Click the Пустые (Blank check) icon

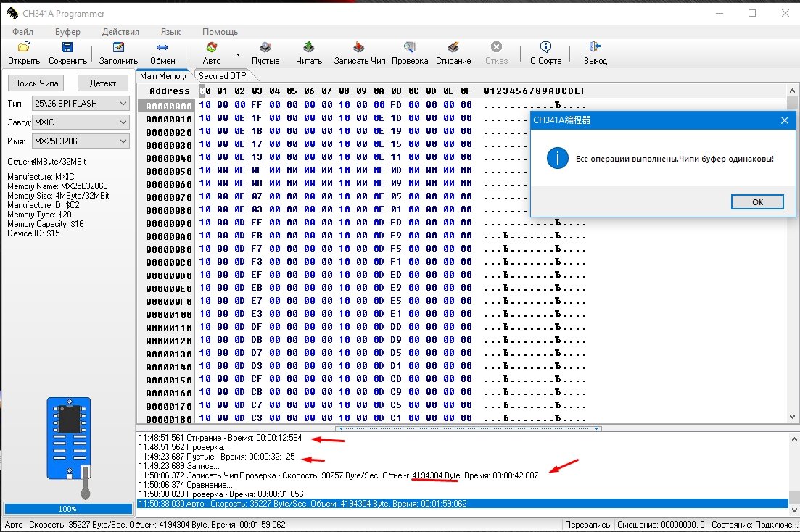(265, 48)
